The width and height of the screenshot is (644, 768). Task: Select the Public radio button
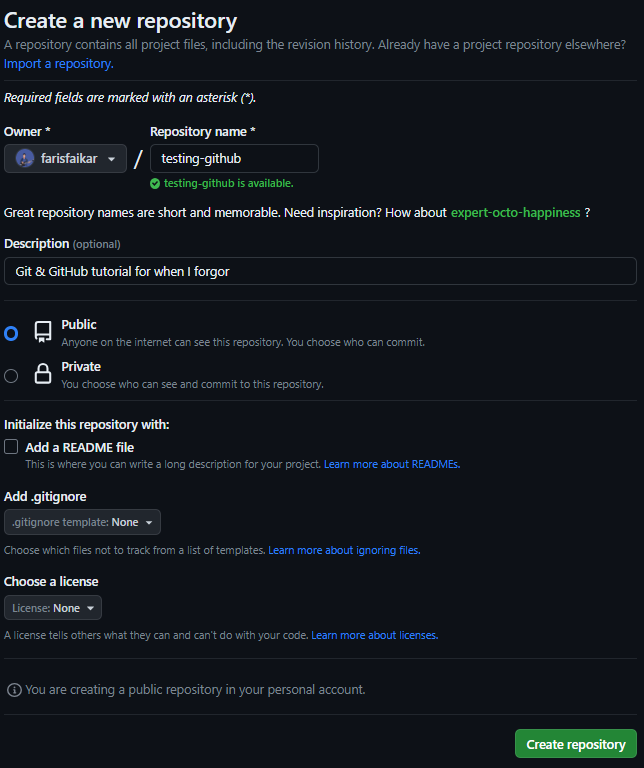(11, 333)
